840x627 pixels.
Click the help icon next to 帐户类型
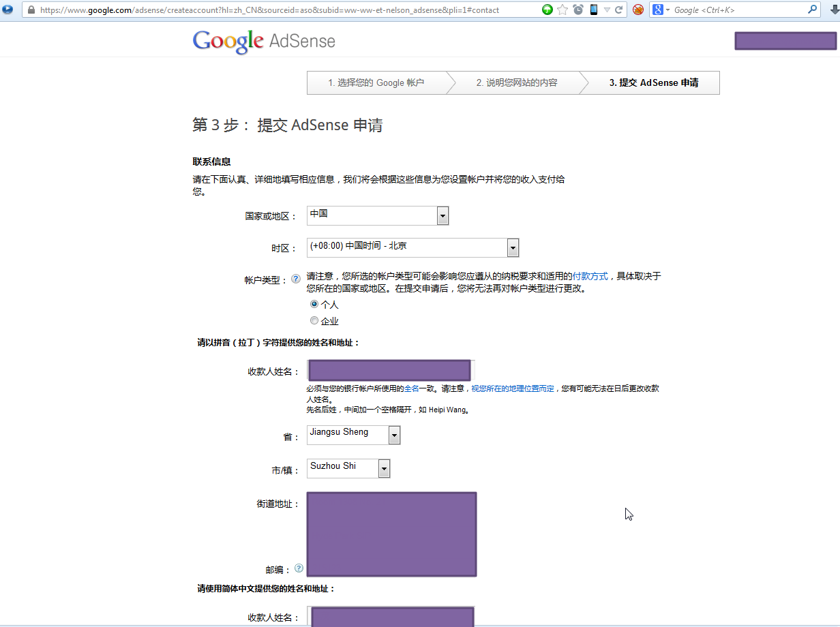click(296, 279)
